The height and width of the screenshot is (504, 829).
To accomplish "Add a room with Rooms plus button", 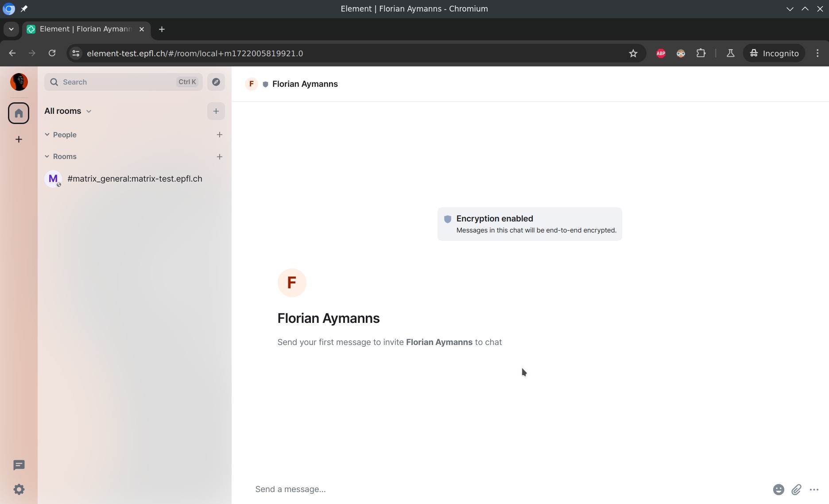I will [219, 157].
